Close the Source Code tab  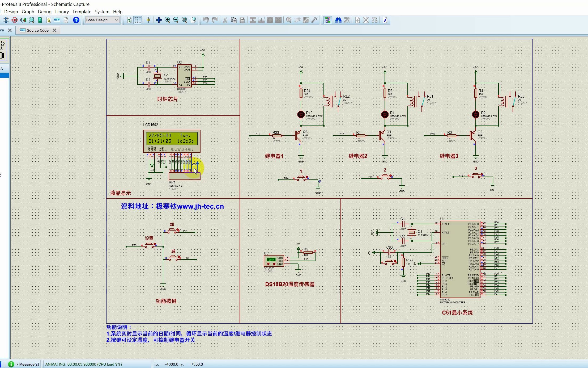(54, 30)
